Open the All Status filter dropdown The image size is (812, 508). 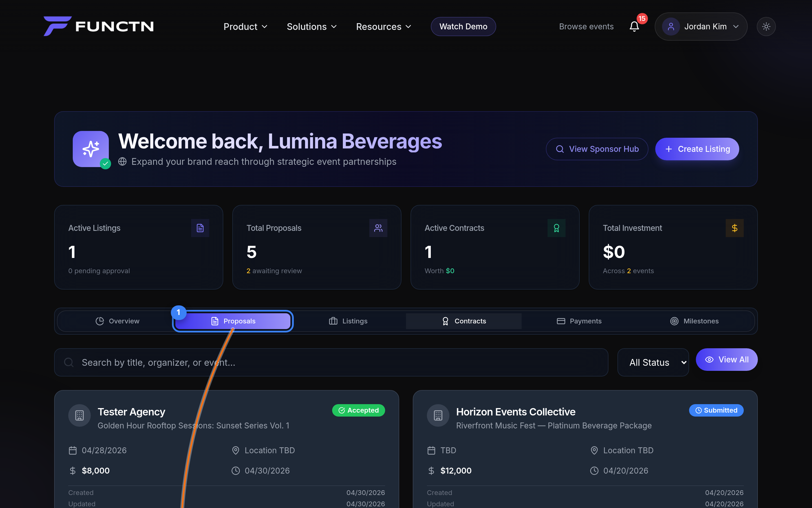(653, 362)
